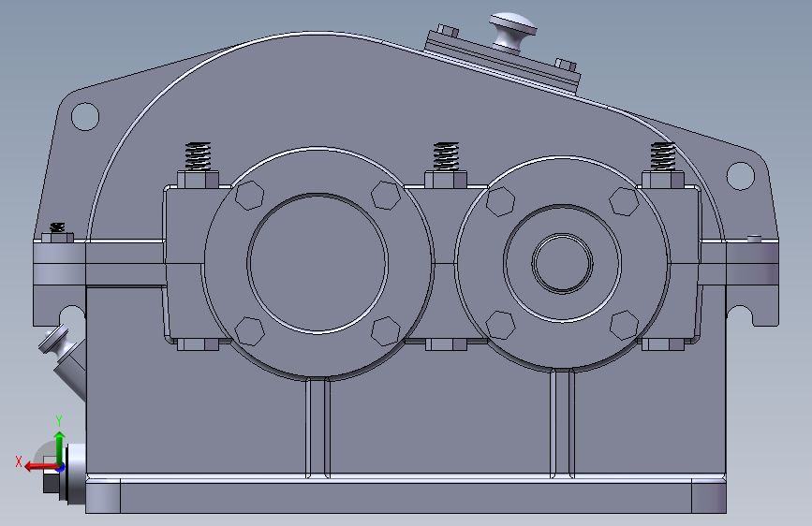Select the small bolt on the left flange end
The image size is (812, 526).
click(57, 233)
